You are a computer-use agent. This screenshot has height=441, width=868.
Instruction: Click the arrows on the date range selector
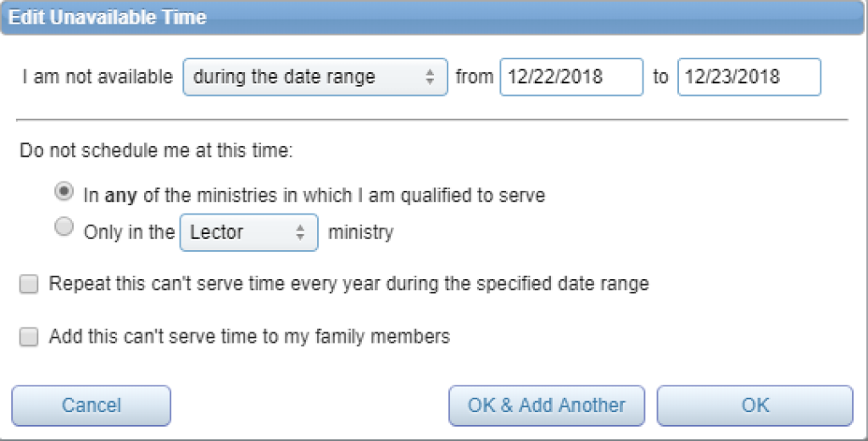[x=430, y=77]
